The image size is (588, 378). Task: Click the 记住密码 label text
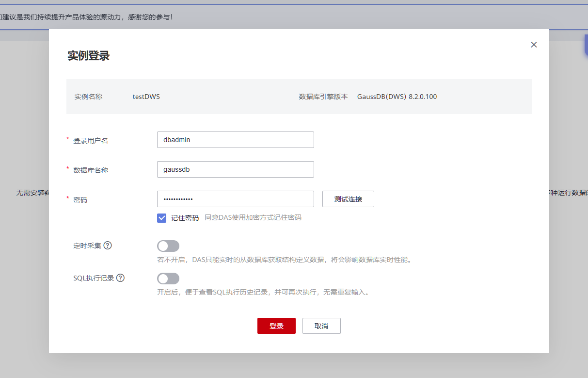[185, 218]
